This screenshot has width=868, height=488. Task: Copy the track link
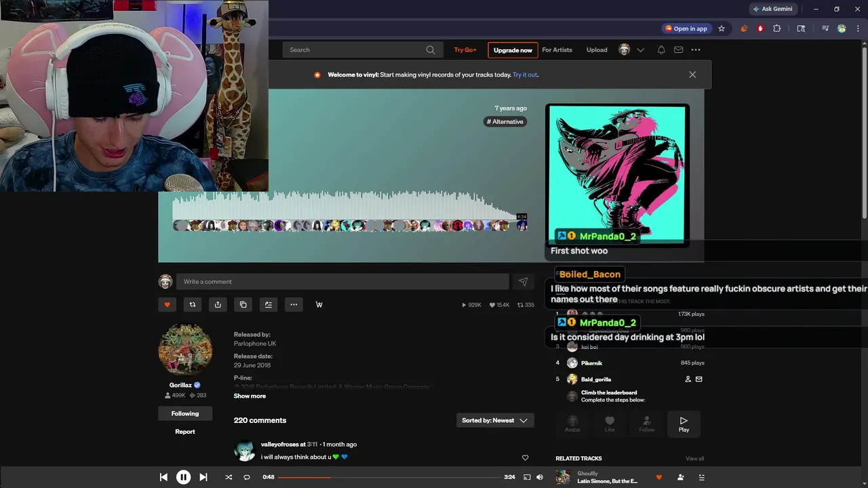point(243,305)
